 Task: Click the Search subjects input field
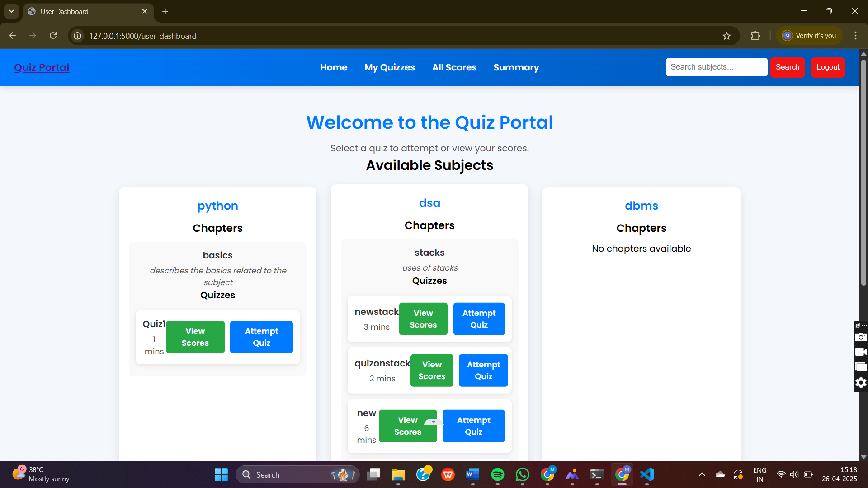tap(716, 67)
